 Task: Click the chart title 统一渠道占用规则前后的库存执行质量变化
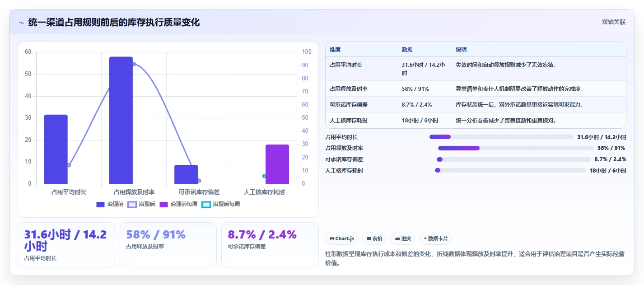114,23
